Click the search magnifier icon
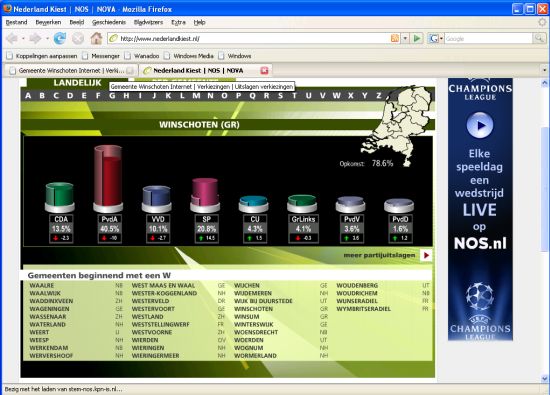The height and width of the screenshot is (395, 550). coord(539,38)
